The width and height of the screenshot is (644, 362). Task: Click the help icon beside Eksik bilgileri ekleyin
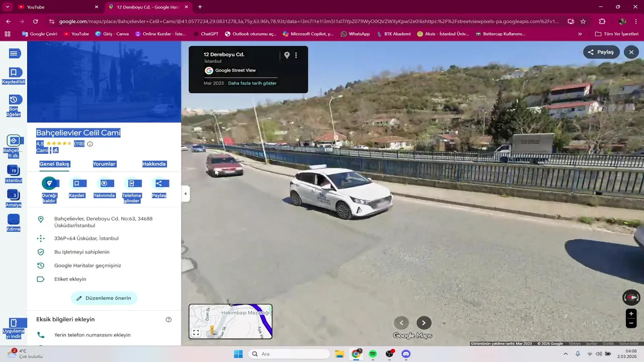click(x=169, y=319)
